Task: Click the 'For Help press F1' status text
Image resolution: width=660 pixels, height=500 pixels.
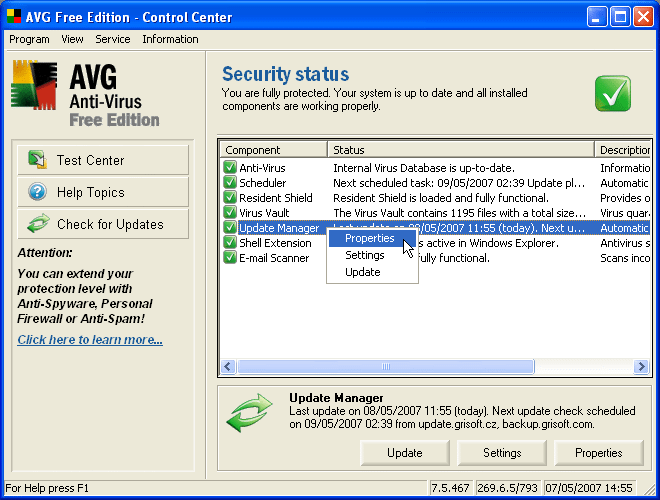Action: tap(47, 488)
